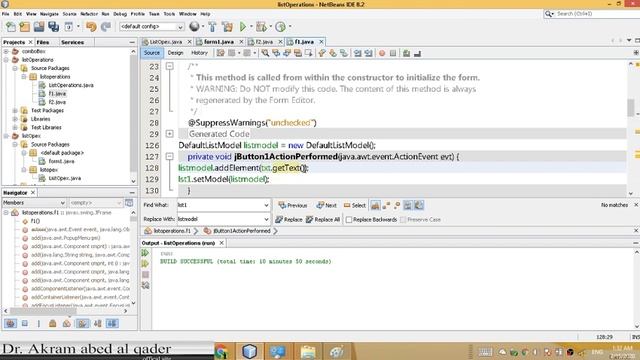
Task: Switch to History view button
Action: tap(200, 53)
